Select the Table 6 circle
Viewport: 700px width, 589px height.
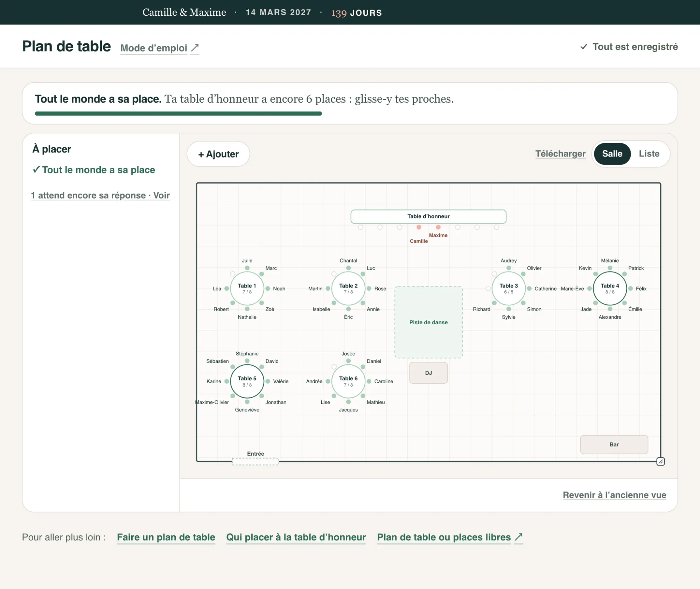(348, 381)
